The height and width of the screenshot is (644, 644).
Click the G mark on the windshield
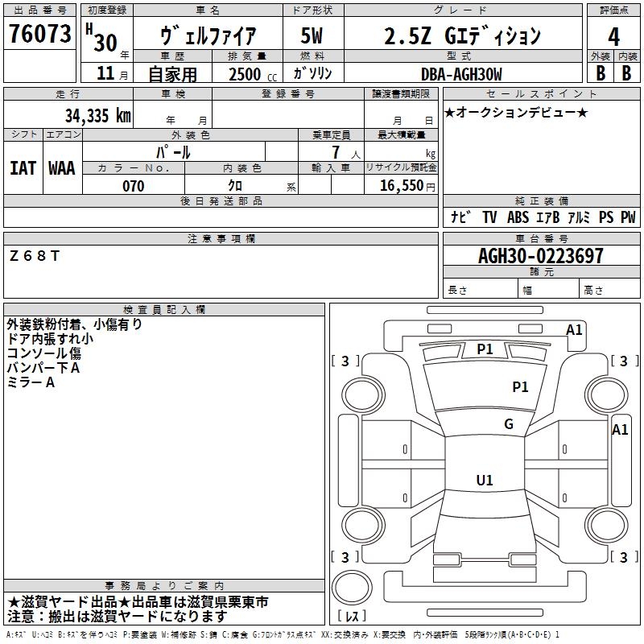(509, 424)
